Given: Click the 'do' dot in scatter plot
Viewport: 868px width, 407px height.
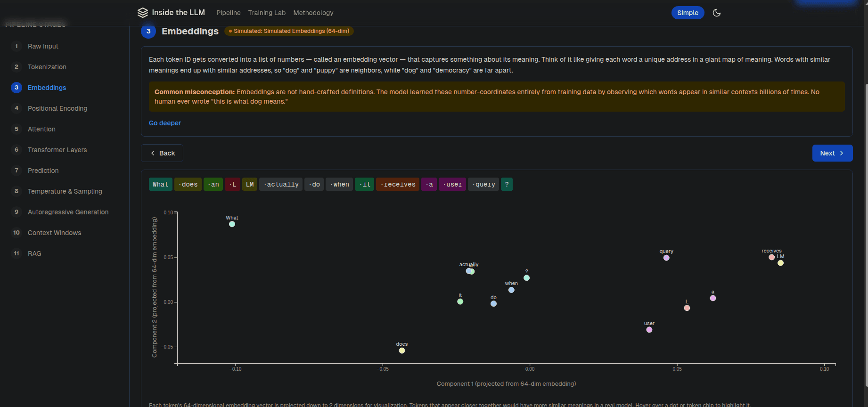Looking at the screenshot, I should click(493, 304).
